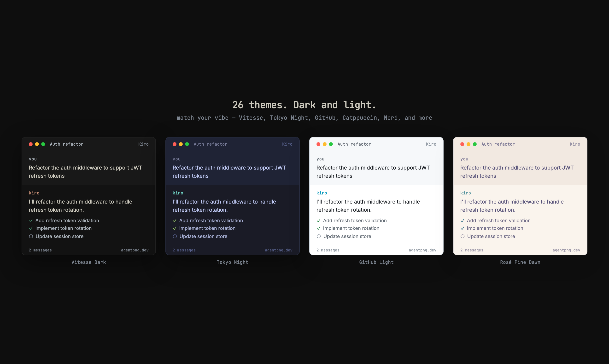Screen dimensions: 609x364
Task: Open agentpng.dev link in Rosé Pine Dawn card
Action: (x=566, y=250)
